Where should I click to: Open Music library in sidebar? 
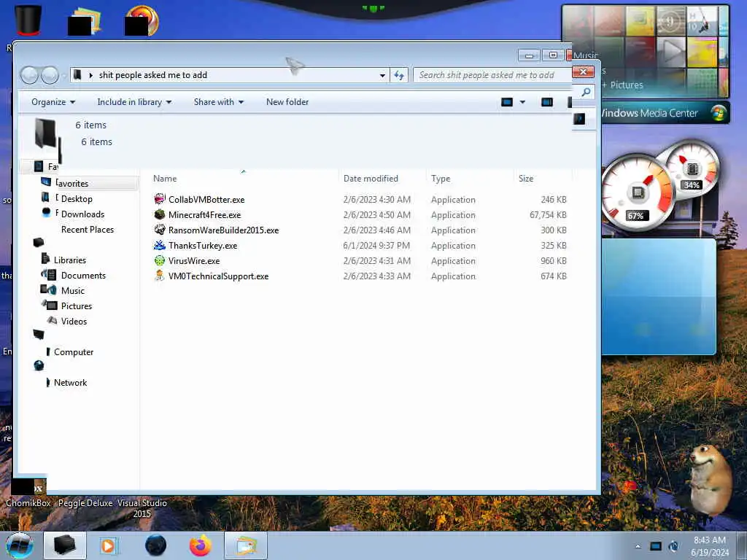point(72,290)
